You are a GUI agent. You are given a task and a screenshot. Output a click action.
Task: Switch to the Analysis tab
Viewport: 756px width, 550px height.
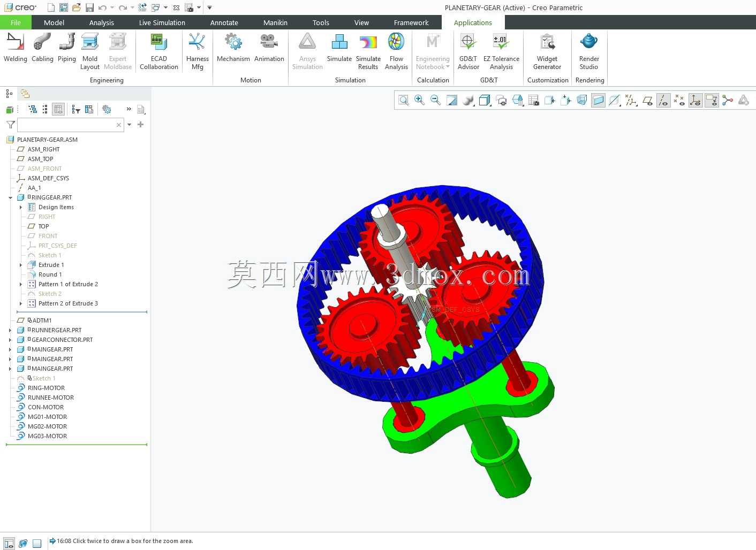click(x=102, y=22)
